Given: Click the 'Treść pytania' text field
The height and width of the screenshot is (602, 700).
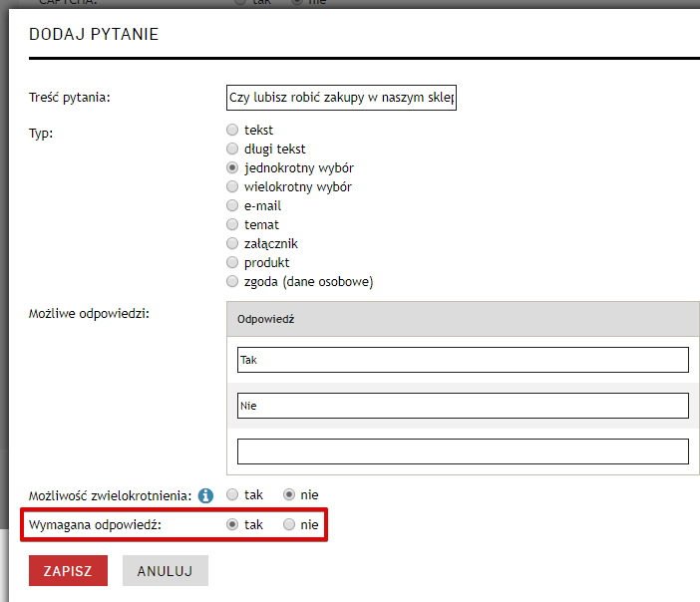Looking at the screenshot, I should coord(341,98).
